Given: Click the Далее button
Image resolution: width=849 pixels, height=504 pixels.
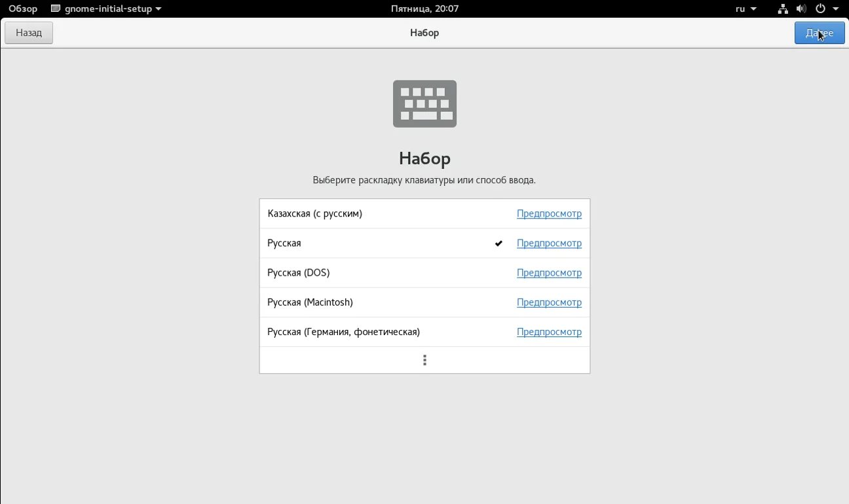Looking at the screenshot, I should 819,33.
